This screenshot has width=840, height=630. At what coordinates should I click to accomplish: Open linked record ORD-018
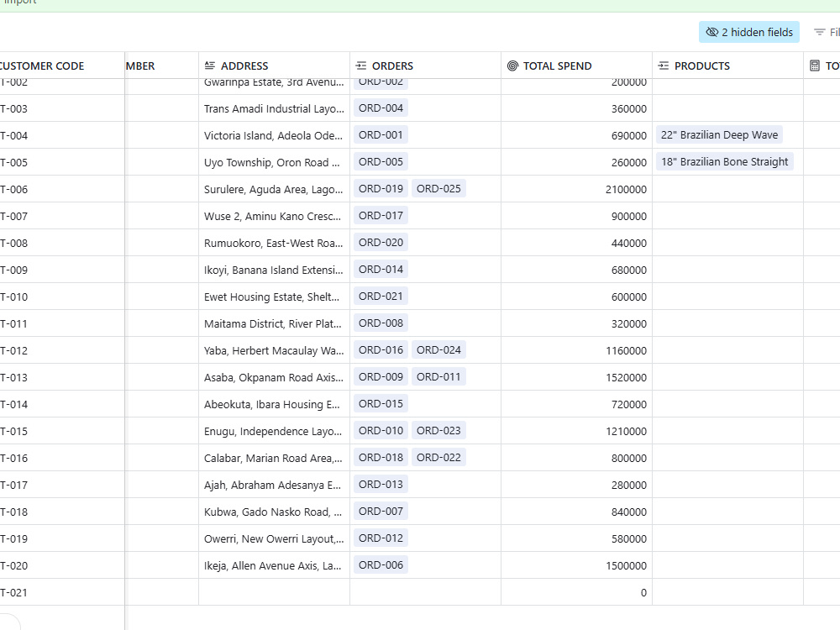point(381,458)
